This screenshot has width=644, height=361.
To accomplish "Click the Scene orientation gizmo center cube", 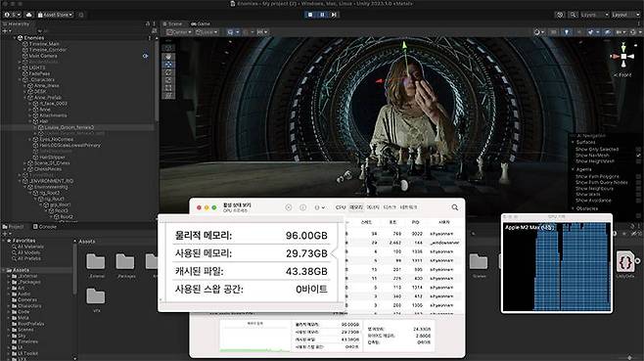I will [623, 57].
